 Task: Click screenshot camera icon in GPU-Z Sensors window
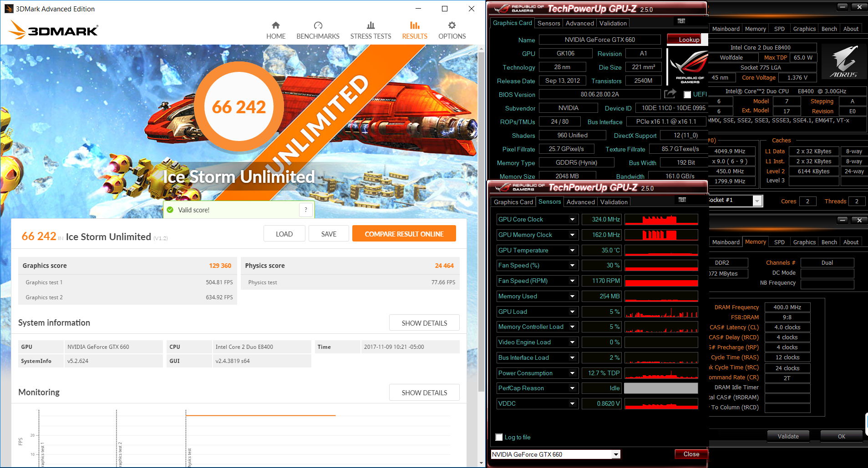pyautogui.click(x=682, y=200)
